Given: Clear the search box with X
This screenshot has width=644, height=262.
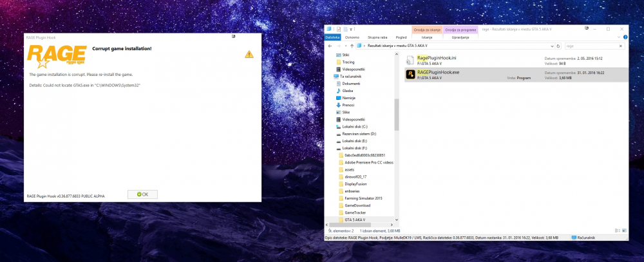Looking at the screenshot, I should [x=621, y=46].
